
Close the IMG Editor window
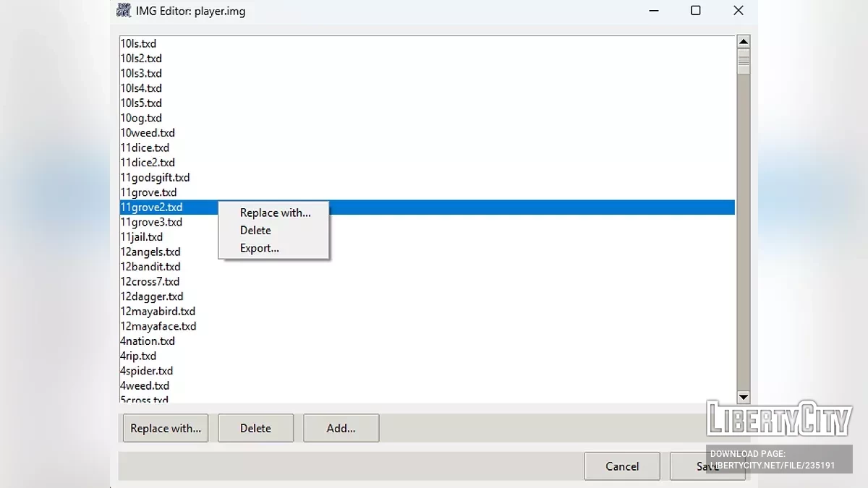[x=738, y=11]
